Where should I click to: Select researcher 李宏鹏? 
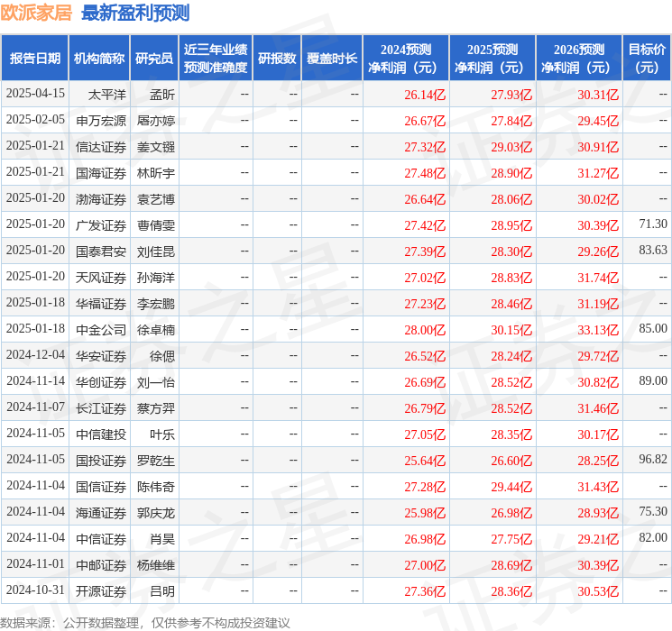(155, 304)
